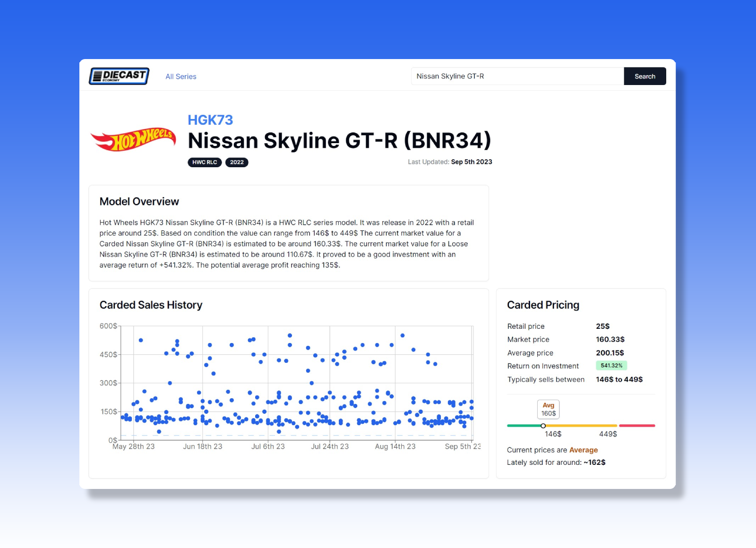Viewport: 756px width, 548px height.
Task: Click the Carded Sales History heading
Action: pyautogui.click(x=151, y=305)
